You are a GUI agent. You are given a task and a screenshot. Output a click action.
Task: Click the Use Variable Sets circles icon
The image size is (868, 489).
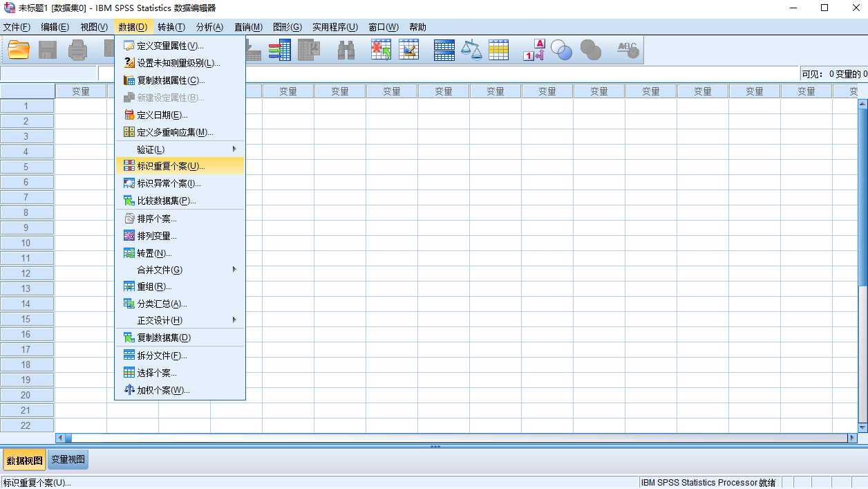pyautogui.click(x=561, y=50)
